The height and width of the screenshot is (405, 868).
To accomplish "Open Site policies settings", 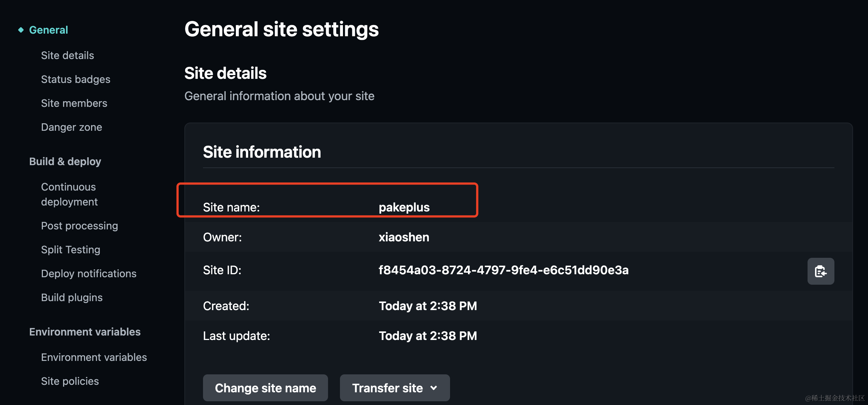I will [x=70, y=381].
